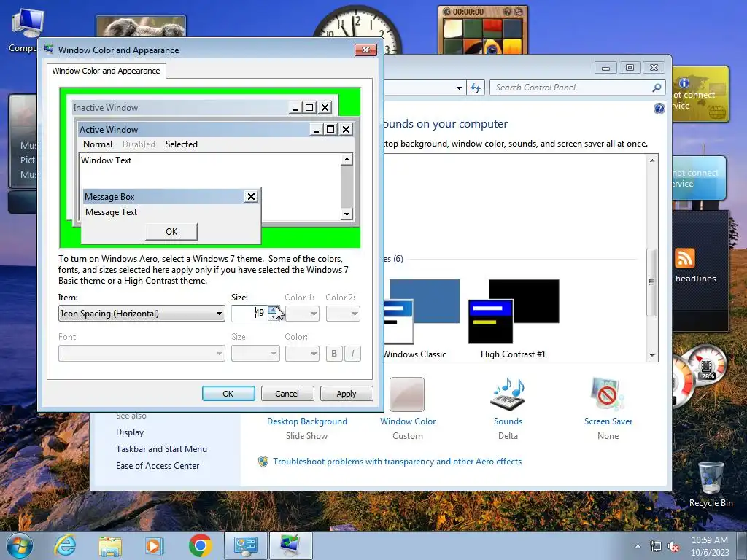Open Troubleshoot problems with transparency link
The image size is (747, 560).
coord(398,462)
